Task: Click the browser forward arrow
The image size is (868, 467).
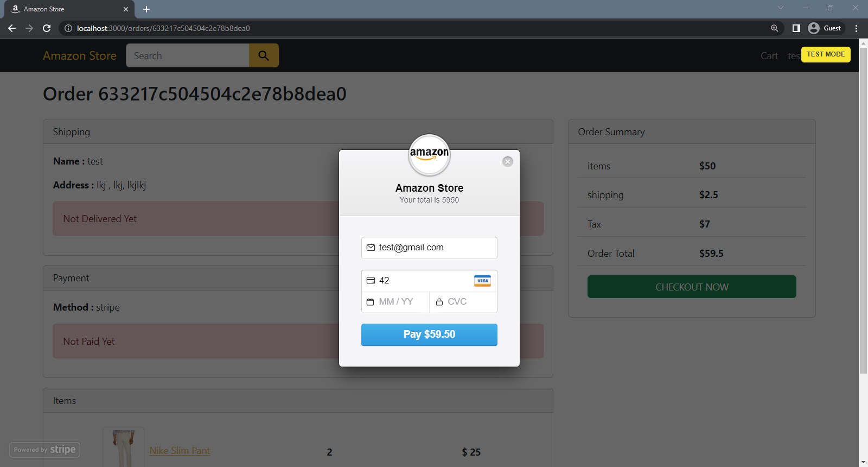Action: point(29,28)
